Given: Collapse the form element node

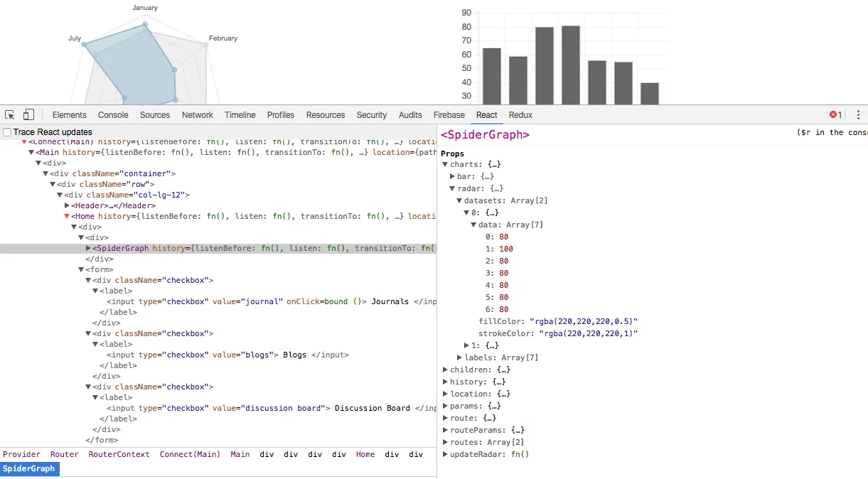Looking at the screenshot, I should click(x=81, y=269).
